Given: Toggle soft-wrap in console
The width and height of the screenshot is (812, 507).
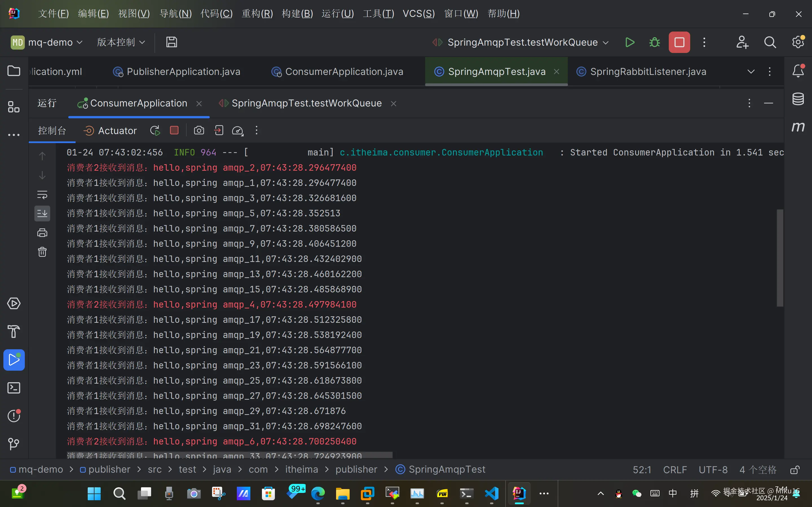Looking at the screenshot, I should pos(42,194).
